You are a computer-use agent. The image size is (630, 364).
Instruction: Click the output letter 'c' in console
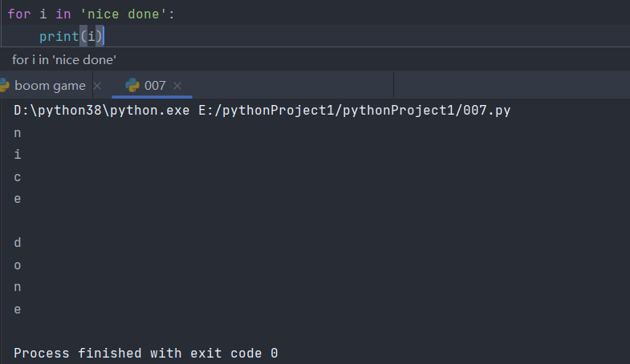(x=18, y=176)
